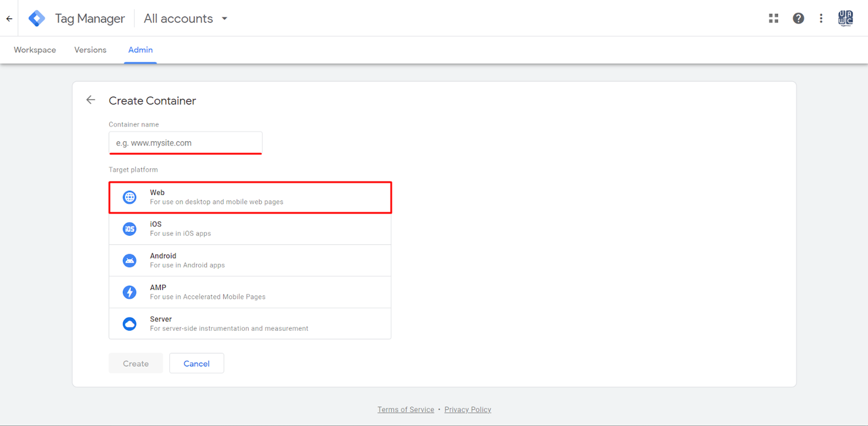Open the Privacy Policy link
Image resolution: width=868 pixels, height=426 pixels.
click(x=468, y=409)
